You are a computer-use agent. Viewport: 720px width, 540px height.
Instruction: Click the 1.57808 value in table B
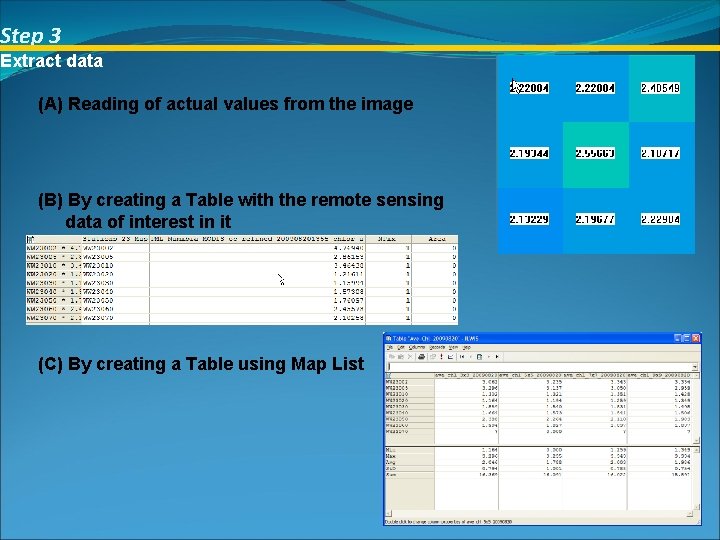[349, 292]
